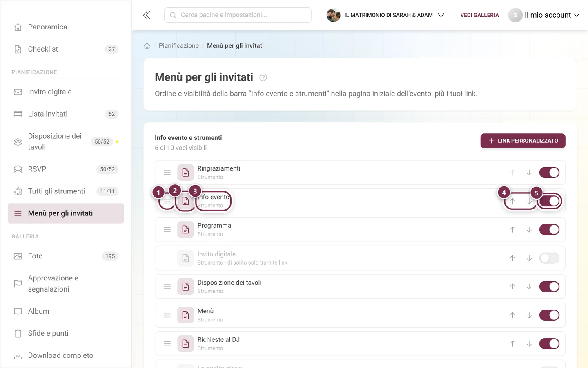Viewport: 588px width, 368px height.
Task: Click Link personalizzato button
Action: click(523, 141)
